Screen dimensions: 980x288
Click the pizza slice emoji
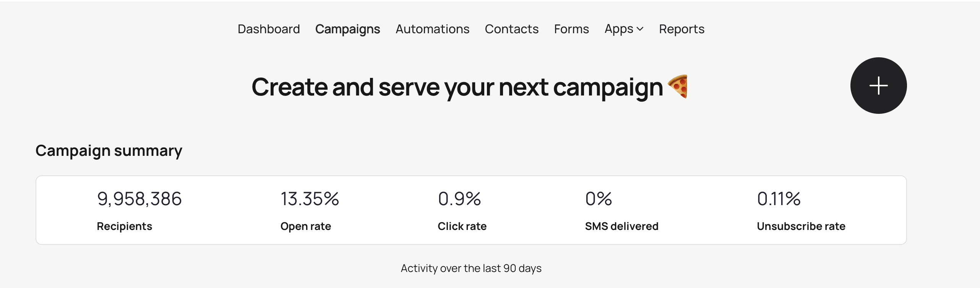click(x=678, y=86)
